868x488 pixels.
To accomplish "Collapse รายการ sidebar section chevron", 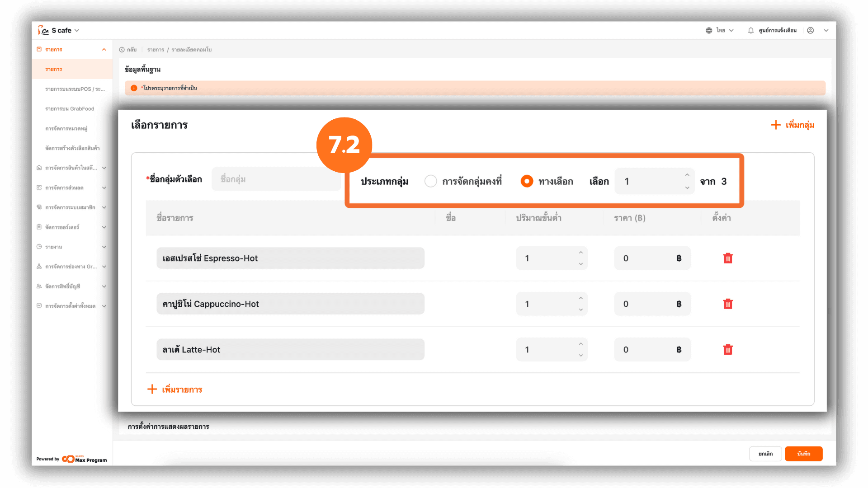I will point(104,50).
